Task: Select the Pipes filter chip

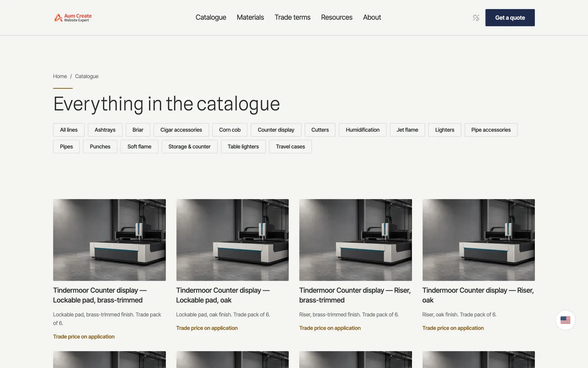Action: [67, 146]
